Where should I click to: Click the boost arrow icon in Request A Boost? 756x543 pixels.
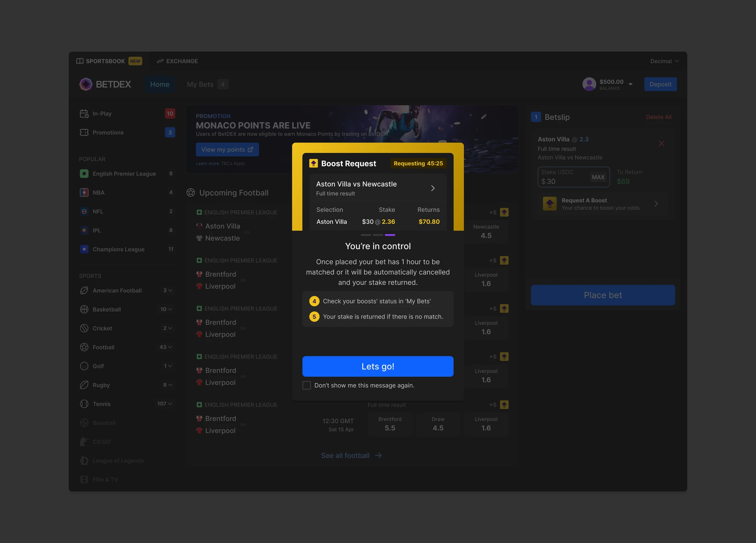[549, 203]
